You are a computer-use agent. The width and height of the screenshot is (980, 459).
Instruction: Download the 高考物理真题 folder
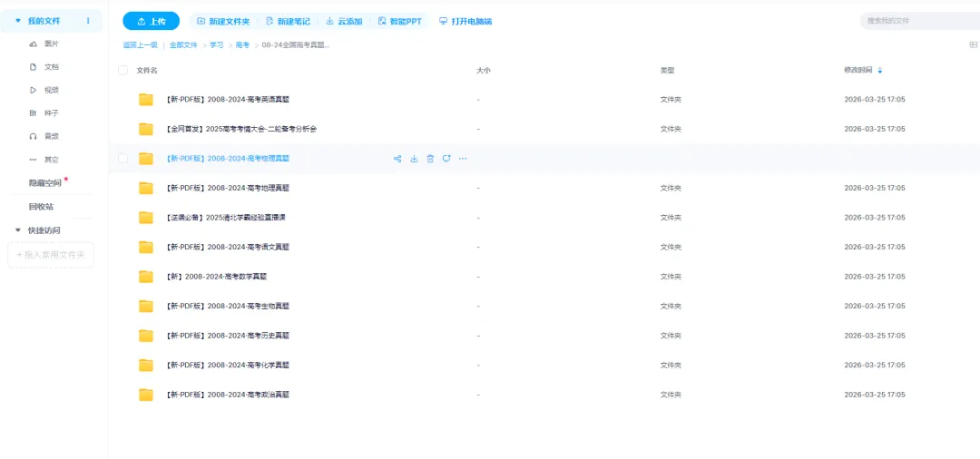414,159
